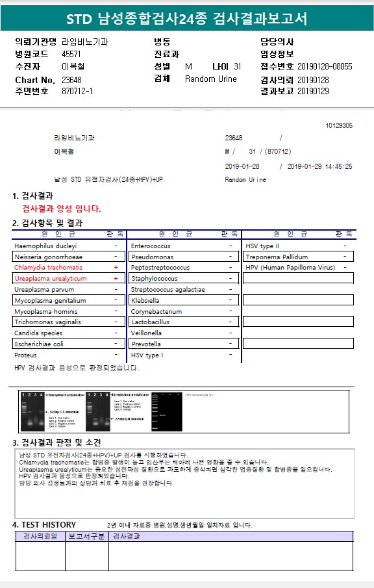Click the 검사의뢰일 column header
The width and height of the screenshot is (374, 588).
(40, 536)
